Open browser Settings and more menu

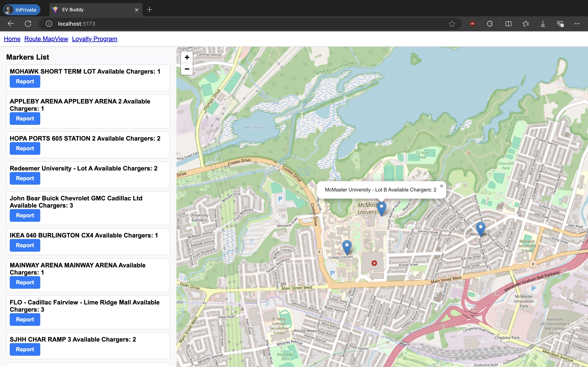(577, 24)
